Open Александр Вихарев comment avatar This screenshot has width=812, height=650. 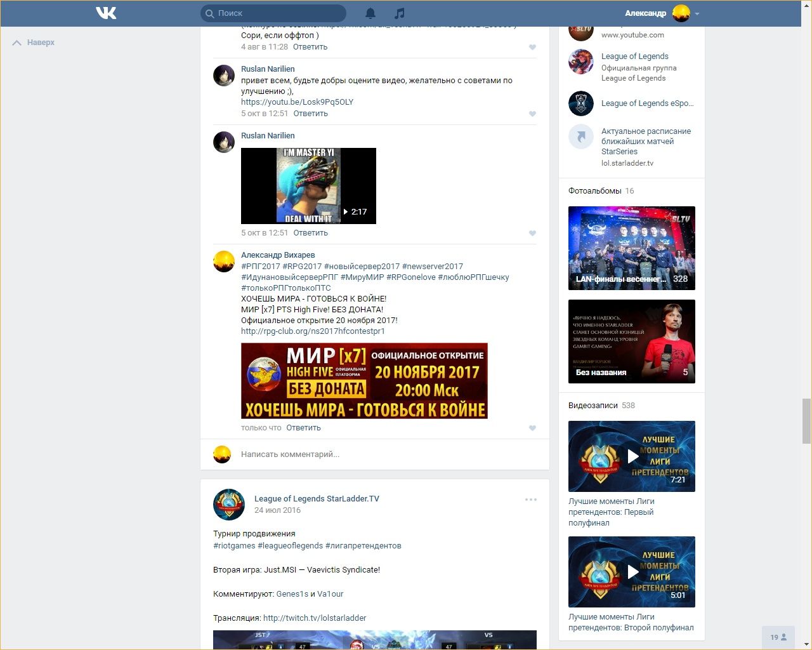224,262
